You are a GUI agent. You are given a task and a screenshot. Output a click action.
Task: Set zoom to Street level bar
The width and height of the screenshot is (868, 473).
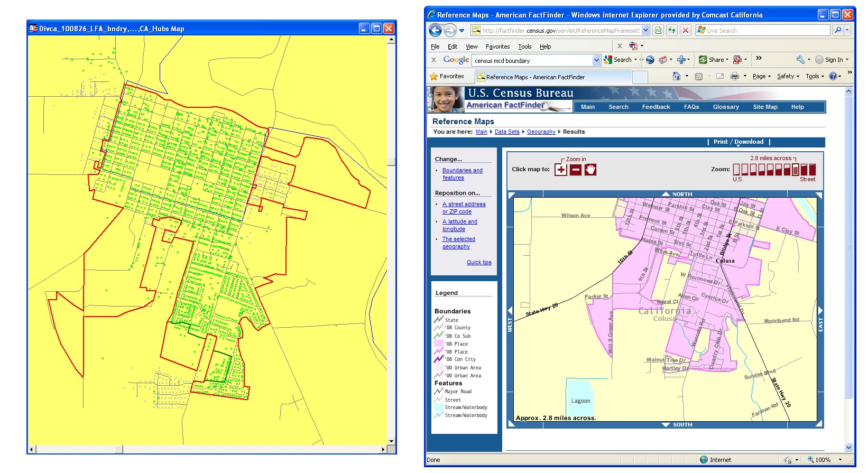pos(812,170)
